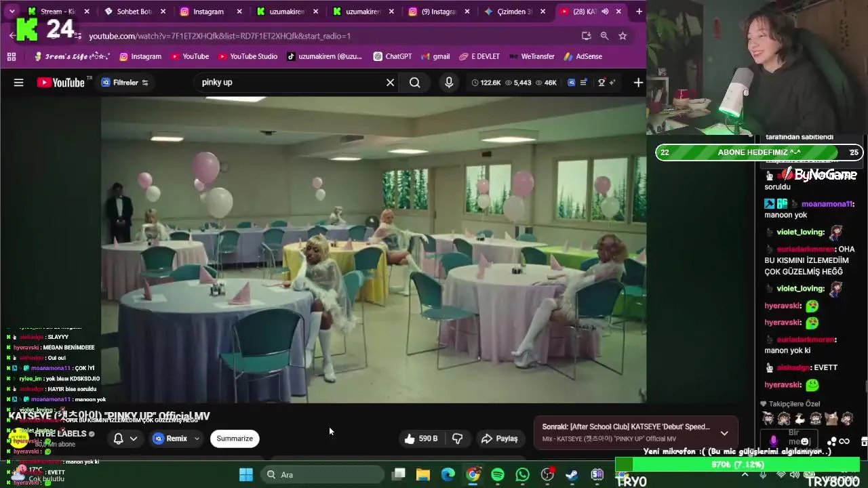Image resolution: width=868 pixels, height=488 pixels.
Task: Click moanamona11 username in chat
Action: (x=828, y=204)
